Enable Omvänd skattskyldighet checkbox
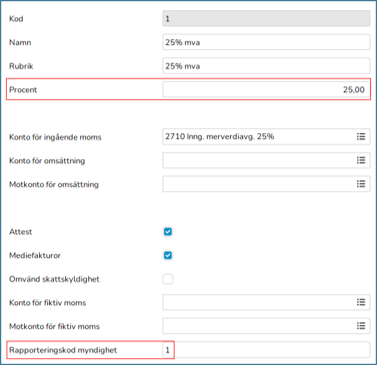 click(x=168, y=279)
